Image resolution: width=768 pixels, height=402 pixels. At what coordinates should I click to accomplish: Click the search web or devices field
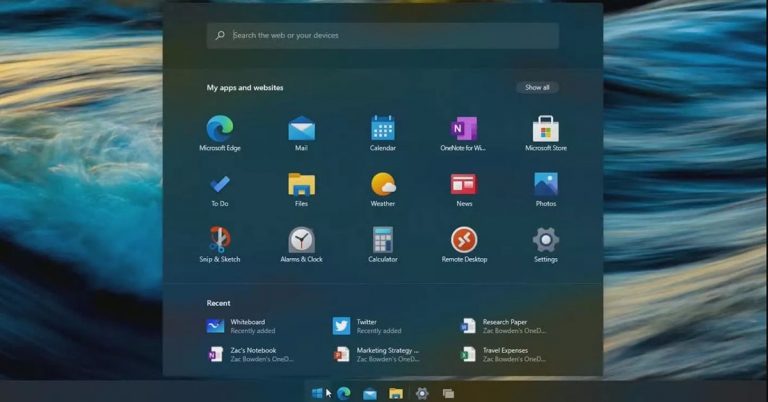click(x=383, y=35)
